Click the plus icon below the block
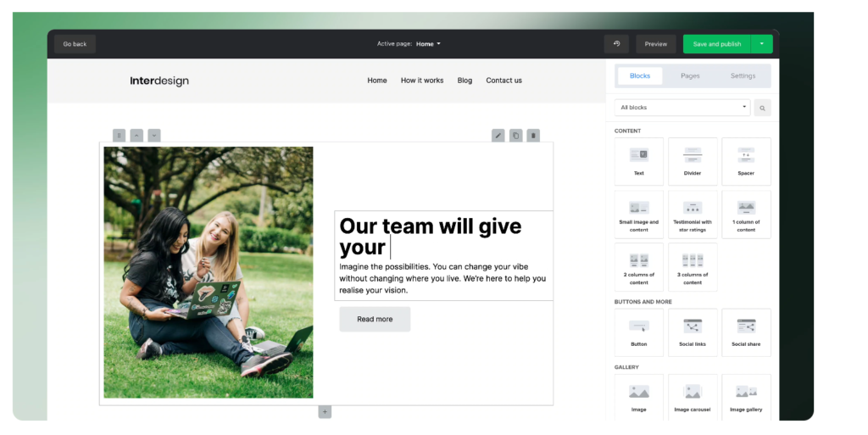Image resolution: width=868 pixels, height=435 pixels. [x=325, y=412]
